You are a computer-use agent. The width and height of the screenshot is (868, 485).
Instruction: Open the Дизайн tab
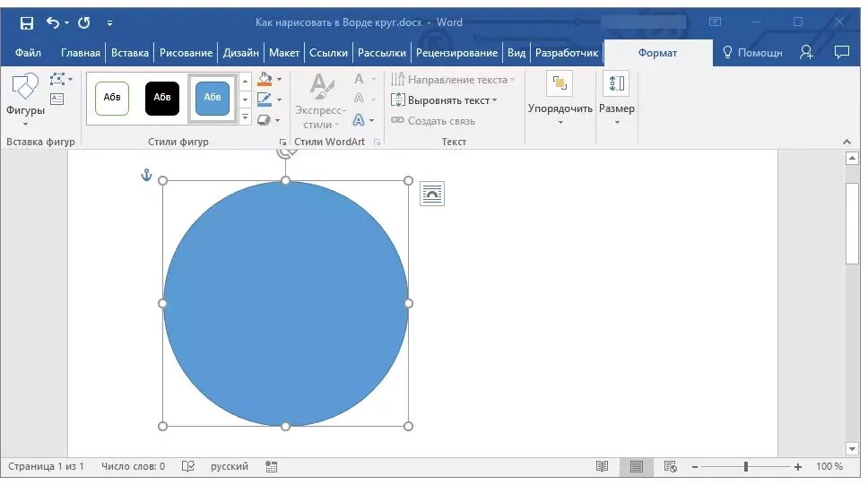pos(241,53)
